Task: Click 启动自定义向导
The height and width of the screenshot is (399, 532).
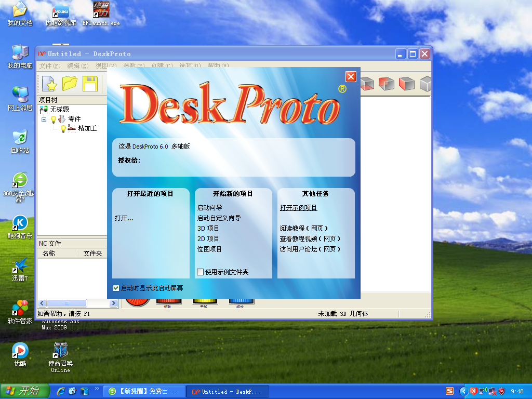Action: pyautogui.click(x=219, y=218)
